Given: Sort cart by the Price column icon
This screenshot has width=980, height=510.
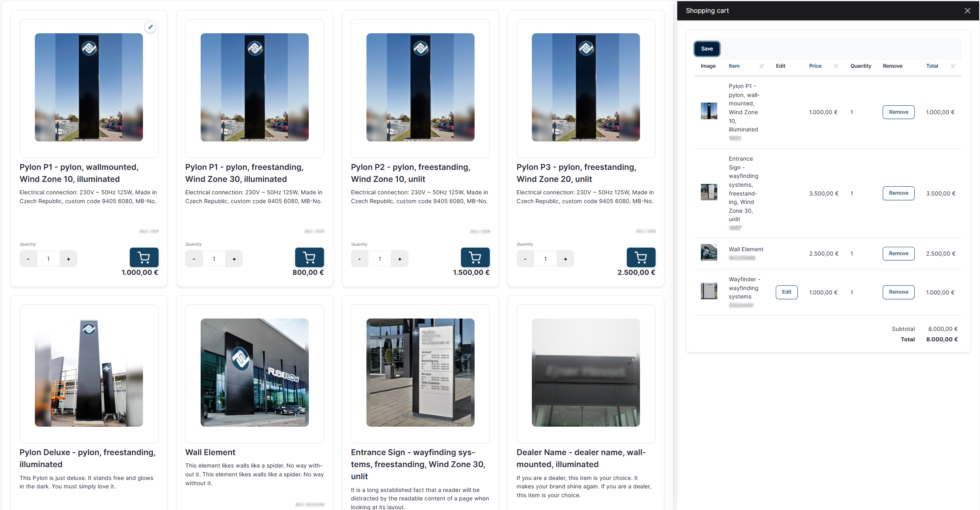Looking at the screenshot, I should coord(836,66).
